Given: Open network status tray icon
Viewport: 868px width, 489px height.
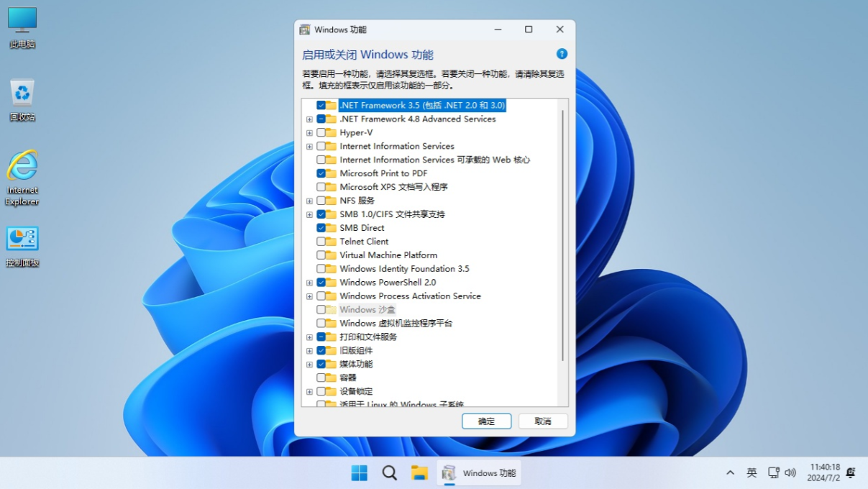Looking at the screenshot, I should [x=774, y=472].
